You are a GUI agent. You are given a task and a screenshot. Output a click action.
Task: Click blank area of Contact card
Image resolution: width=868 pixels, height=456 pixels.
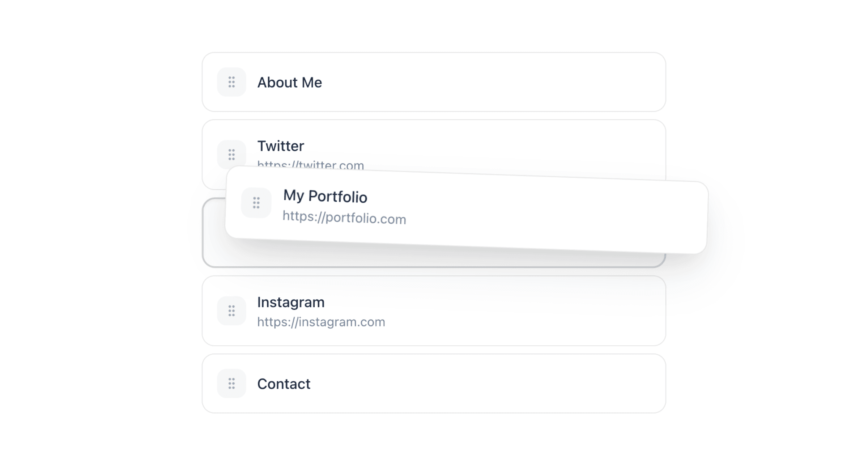coord(506,384)
